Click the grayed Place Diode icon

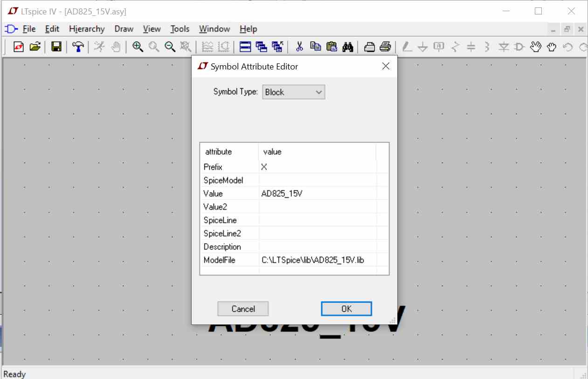[504, 47]
